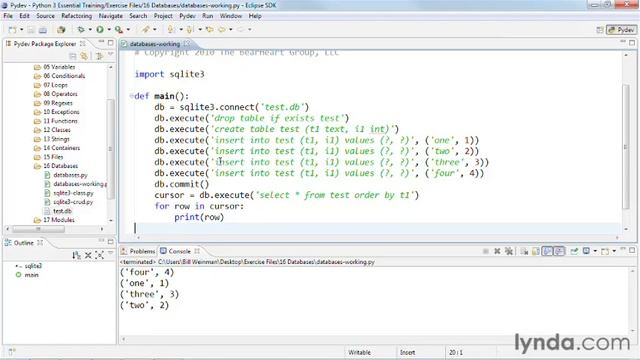Click the editor vertical scrollbar
Viewport: 640px width, 360px height.
(626, 146)
